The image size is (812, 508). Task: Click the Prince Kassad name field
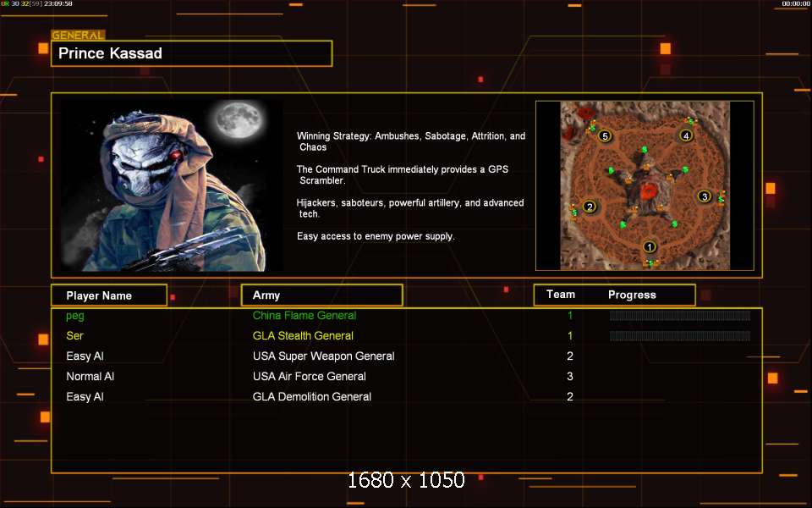[192, 53]
